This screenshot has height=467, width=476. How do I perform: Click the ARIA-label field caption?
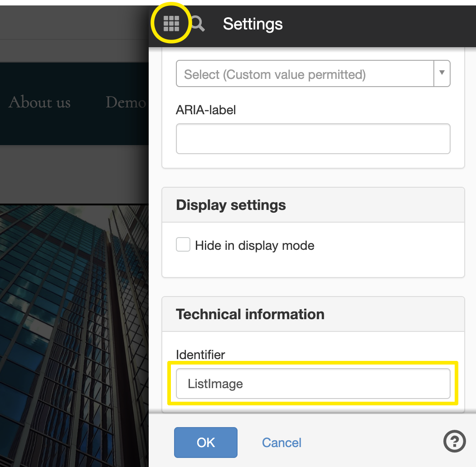[x=205, y=110]
